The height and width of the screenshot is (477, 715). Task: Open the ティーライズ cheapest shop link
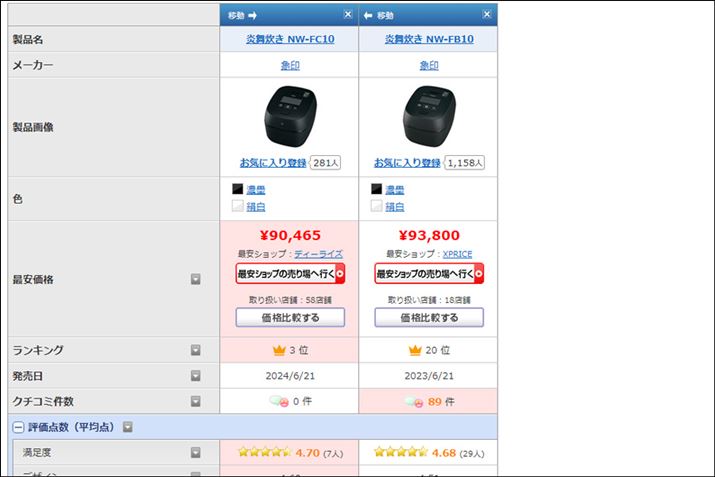point(318,254)
